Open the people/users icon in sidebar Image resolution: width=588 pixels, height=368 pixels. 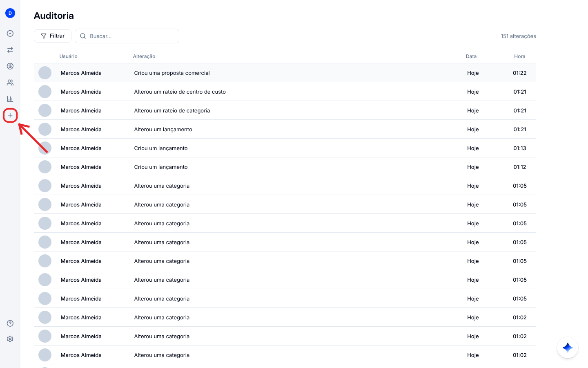tap(10, 83)
